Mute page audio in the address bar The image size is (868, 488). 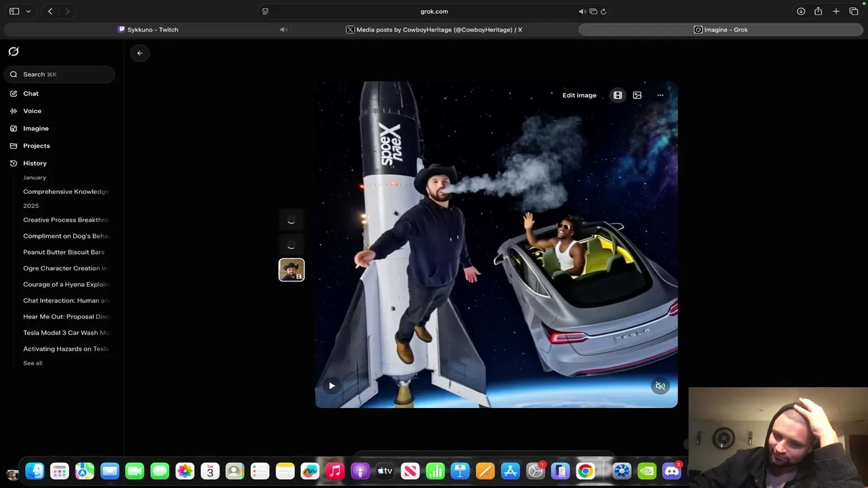[x=583, y=12]
